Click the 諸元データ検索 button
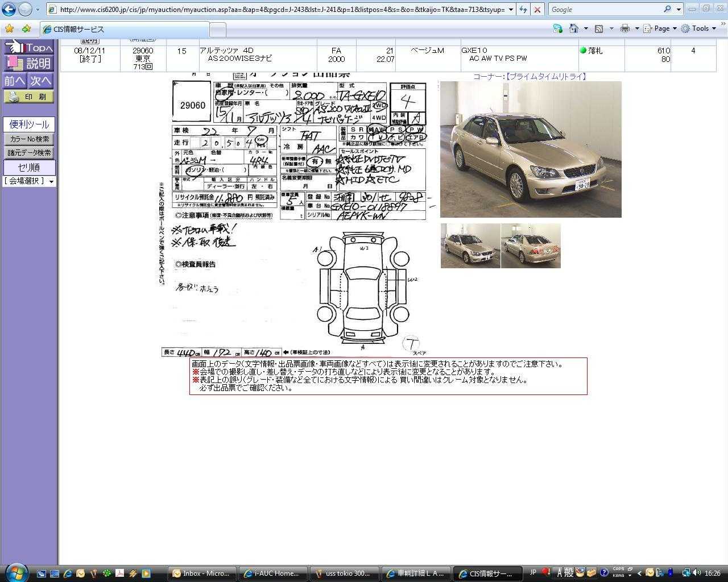Viewport: 728px width, 582px height. coord(29,153)
